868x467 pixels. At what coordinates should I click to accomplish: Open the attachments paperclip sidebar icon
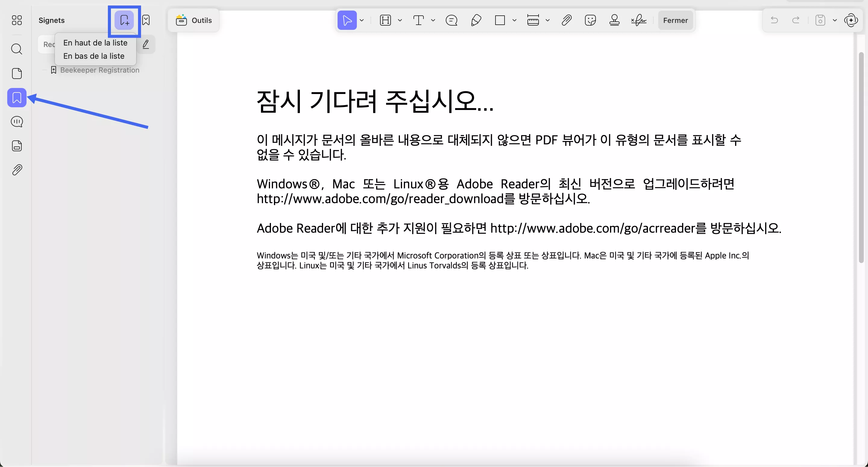pyautogui.click(x=17, y=170)
